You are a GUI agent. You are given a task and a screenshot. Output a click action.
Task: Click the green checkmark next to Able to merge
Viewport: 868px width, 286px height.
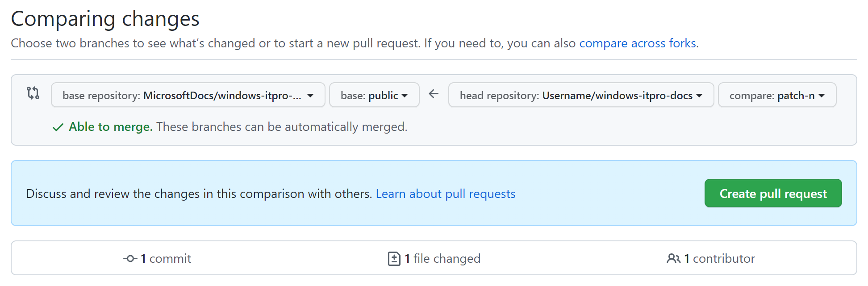tap(58, 127)
